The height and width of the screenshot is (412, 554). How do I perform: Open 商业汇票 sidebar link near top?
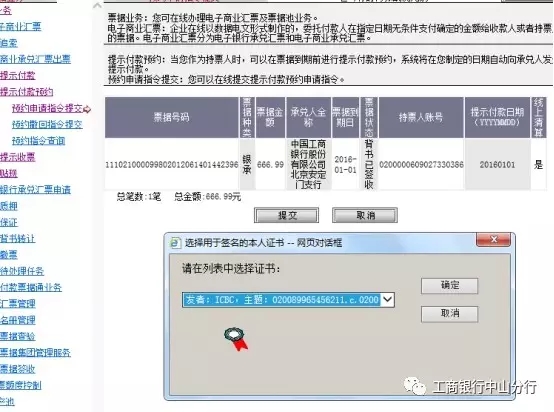coord(20,27)
